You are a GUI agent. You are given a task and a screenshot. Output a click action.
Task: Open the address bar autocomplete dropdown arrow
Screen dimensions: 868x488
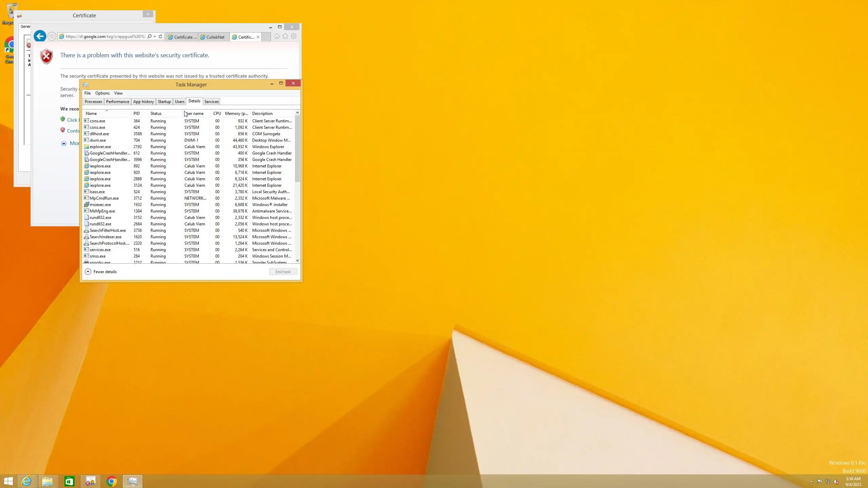click(155, 37)
